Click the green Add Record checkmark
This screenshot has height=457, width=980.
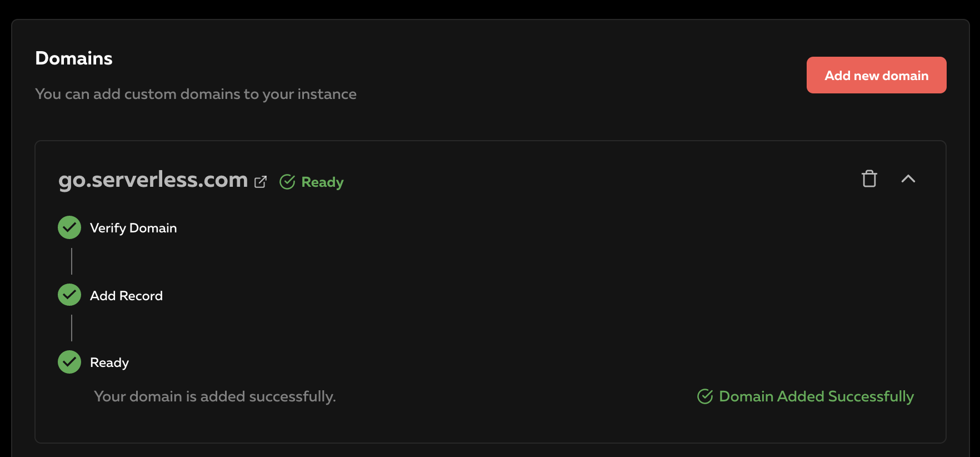(69, 295)
